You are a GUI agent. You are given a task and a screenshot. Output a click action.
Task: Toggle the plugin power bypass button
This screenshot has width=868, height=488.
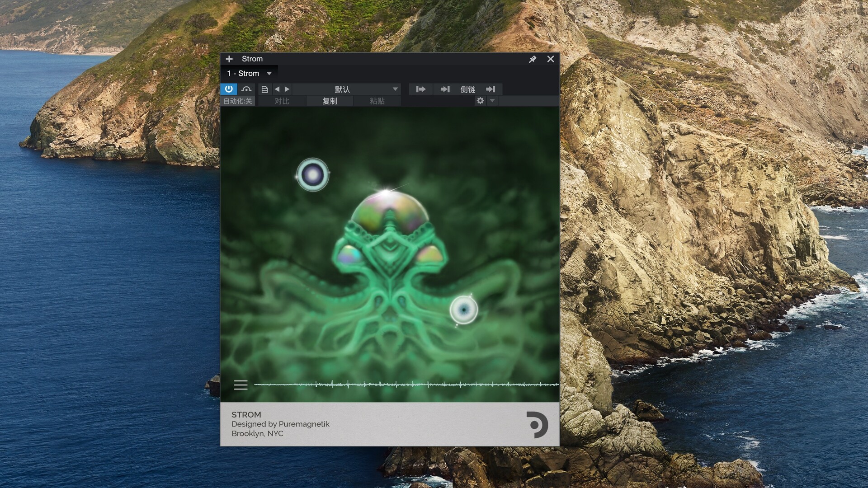click(229, 89)
